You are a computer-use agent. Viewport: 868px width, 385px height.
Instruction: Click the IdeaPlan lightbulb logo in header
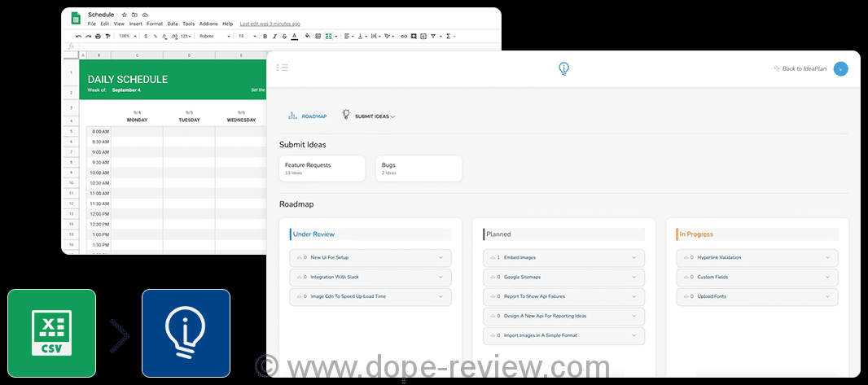563,69
